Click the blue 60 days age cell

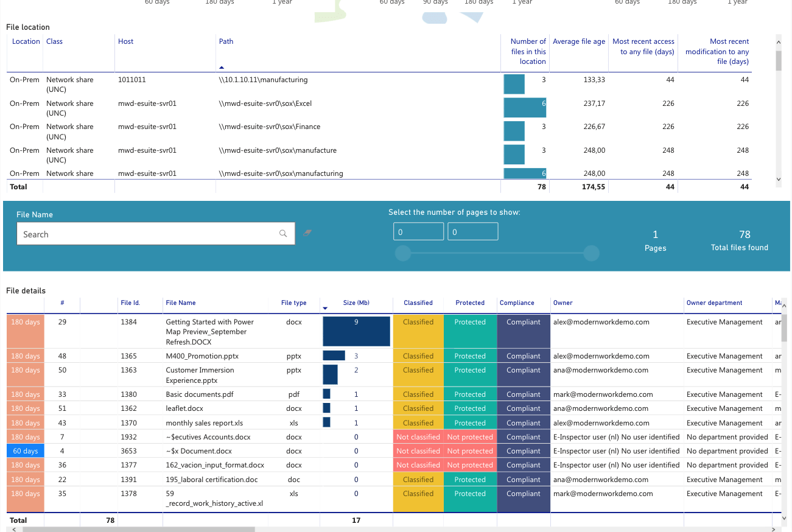click(x=26, y=451)
